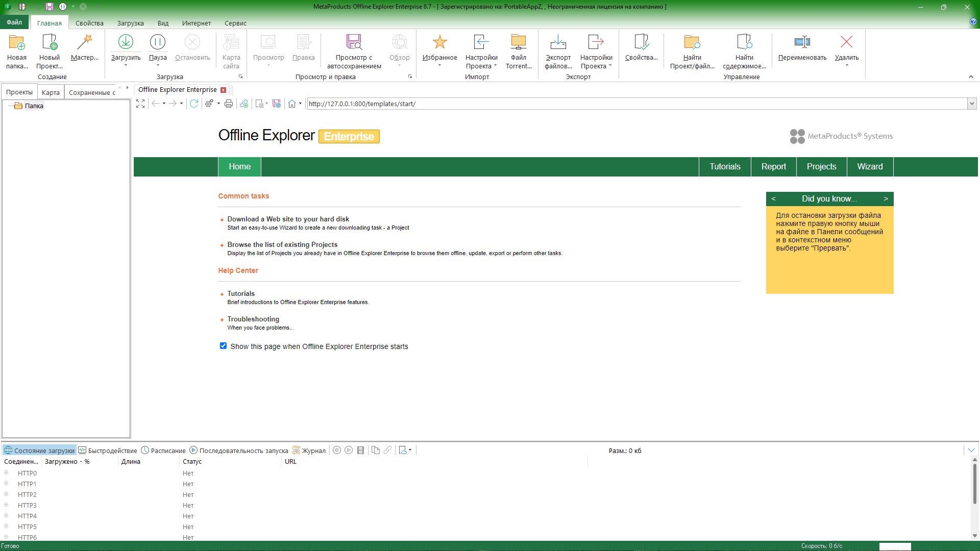Collapse the ribbon with the chevron arrow
Viewport: 980px width, 551px height.
971,77
